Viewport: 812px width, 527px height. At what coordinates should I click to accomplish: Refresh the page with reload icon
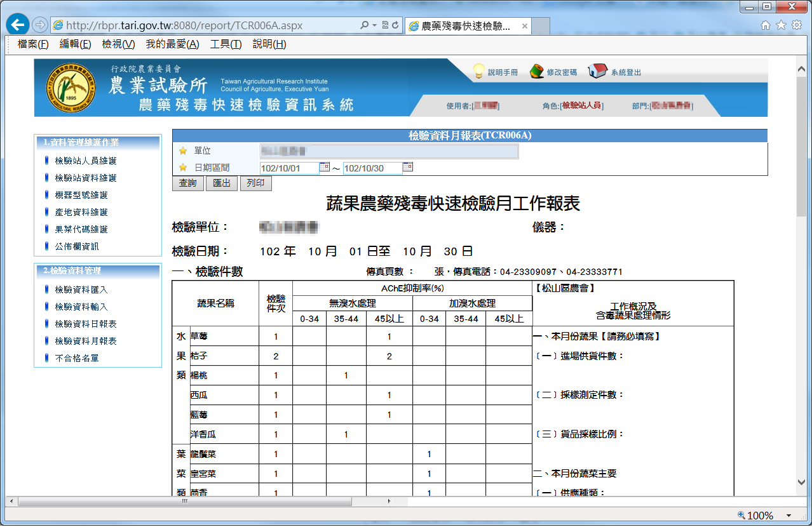(x=395, y=25)
